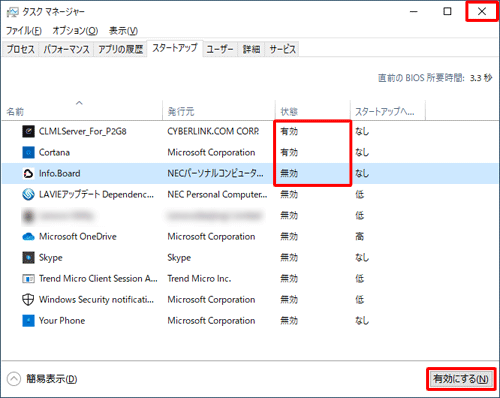The image size is (500, 398).
Task: Click the 有効 status of Cortana
Action: (289, 152)
